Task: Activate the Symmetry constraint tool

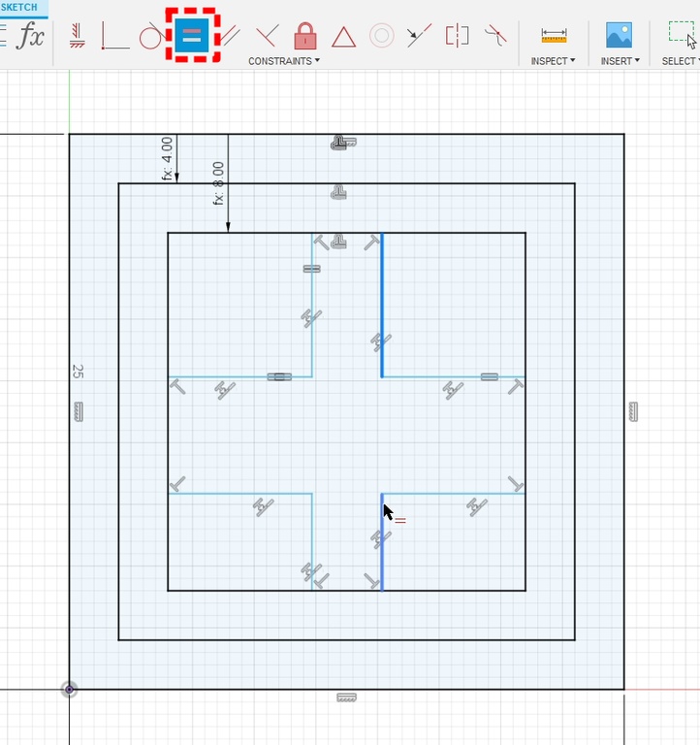Action: pos(457,37)
